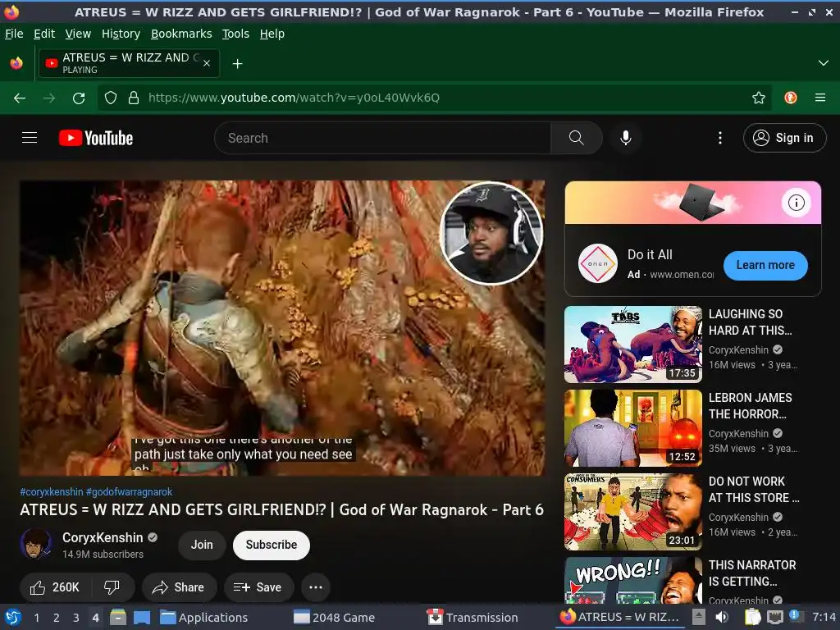
Task: Open the Edit menu
Action: (x=44, y=34)
